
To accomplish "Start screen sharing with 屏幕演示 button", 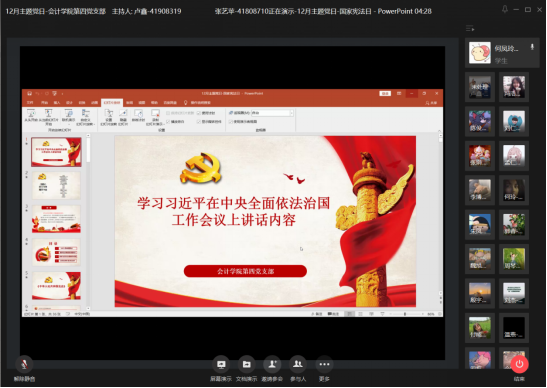I will [221, 365].
